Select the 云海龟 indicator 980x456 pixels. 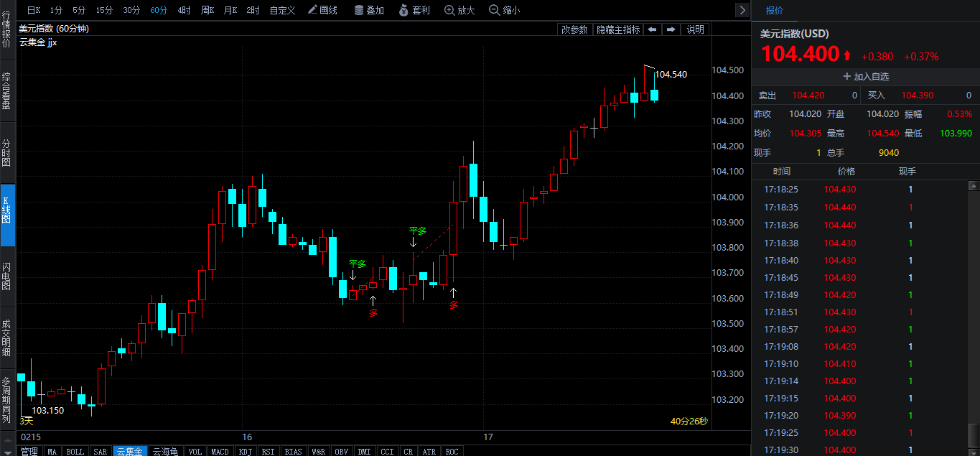(x=165, y=451)
